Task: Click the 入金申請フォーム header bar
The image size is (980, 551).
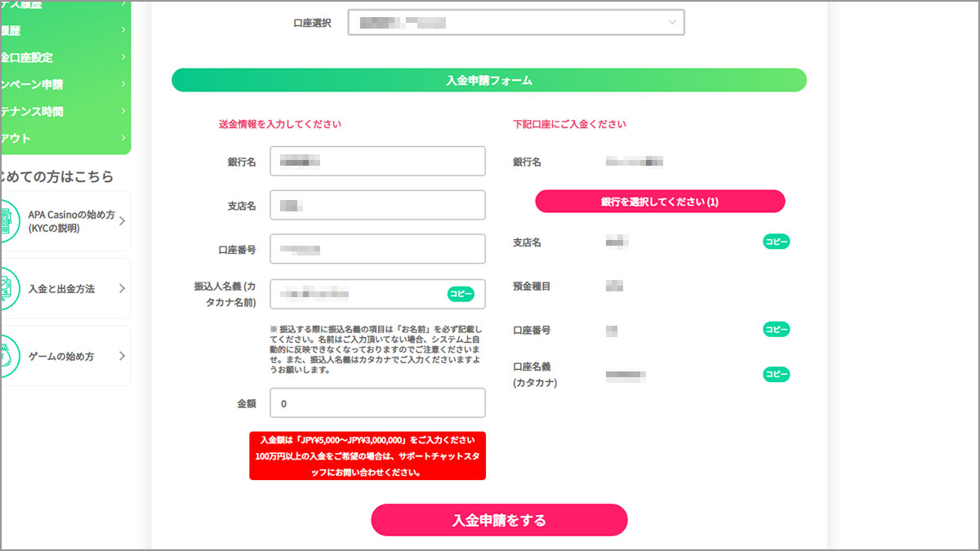Action: (489, 80)
